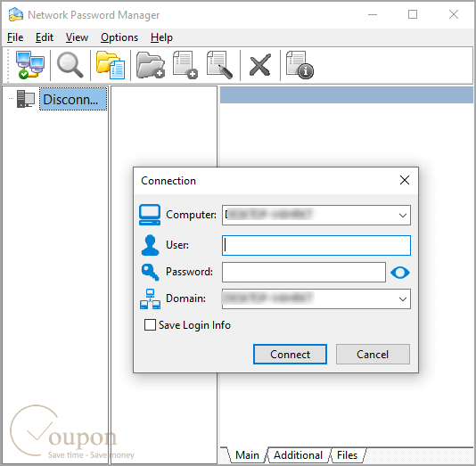Click the Add folder toolbar icon
The width and height of the screenshot is (476, 466).
pyautogui.click(x=151, y=65)
